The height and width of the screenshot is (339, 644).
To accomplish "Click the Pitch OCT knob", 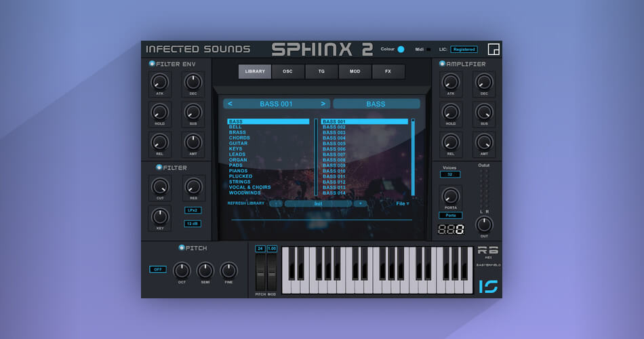I will pyautogui.click(x=182, y=271).
